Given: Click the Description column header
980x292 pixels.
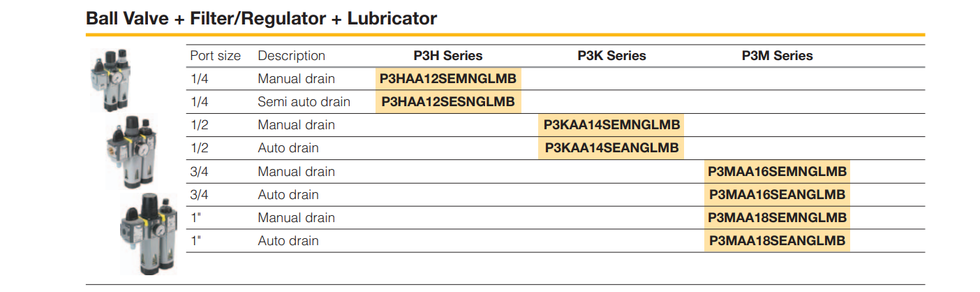Looking at the screenshot, I should pyautogui.click(x=292, y=56).
